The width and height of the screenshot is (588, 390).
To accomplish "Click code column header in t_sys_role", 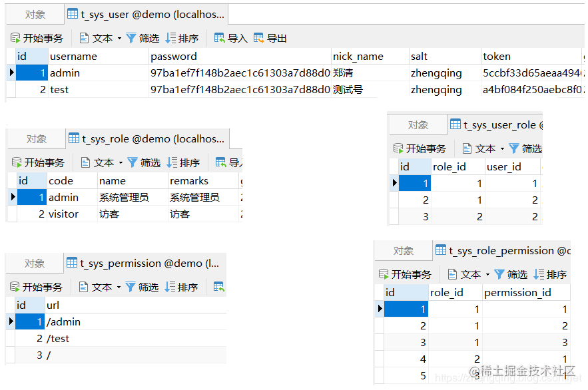I will click(x=72, y=180).
